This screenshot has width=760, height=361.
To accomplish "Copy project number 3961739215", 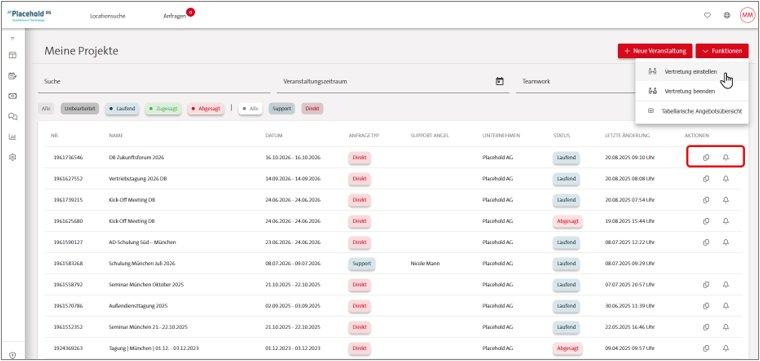I will (x=706, y=200).
